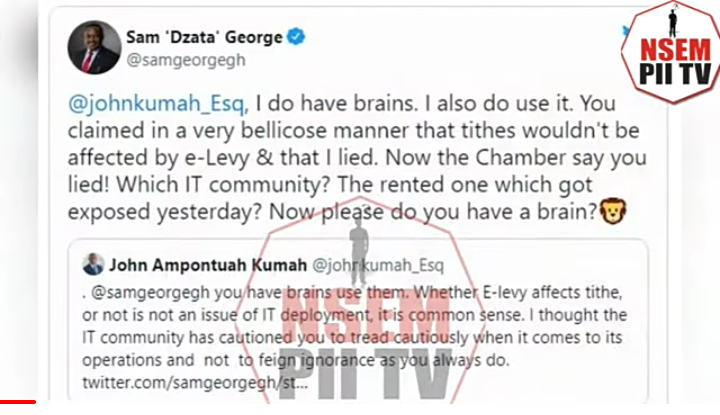Click the silhouette figure on the corner logo
The image size is (720, 415).
673,20
